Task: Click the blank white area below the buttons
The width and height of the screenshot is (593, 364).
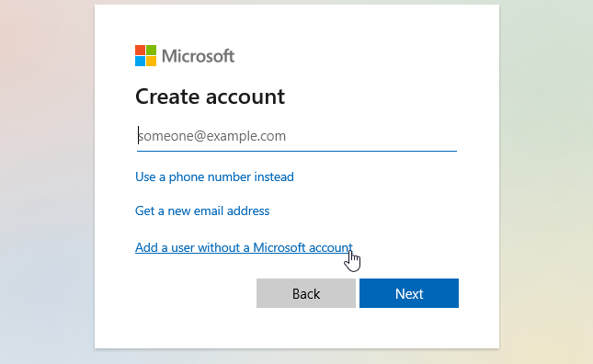Action: [x=297, y=328]
